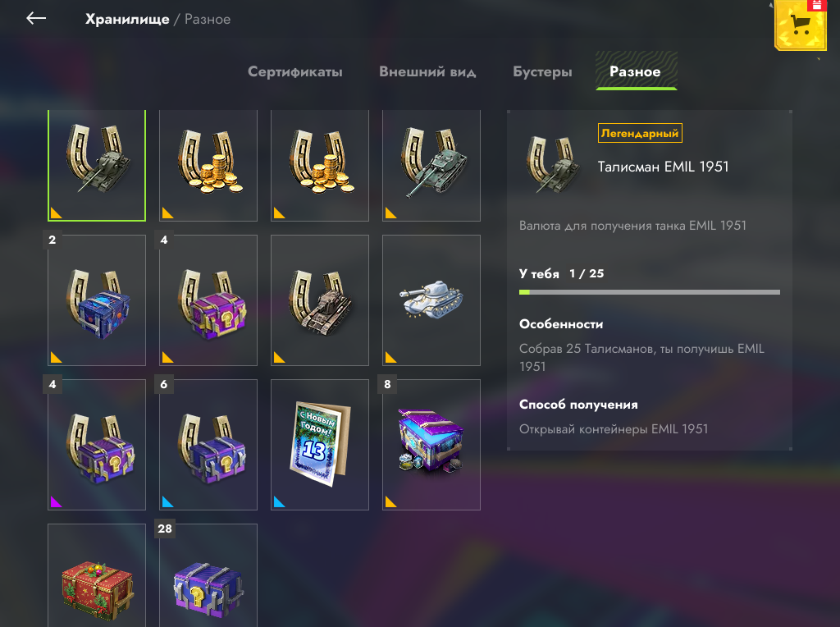Switch to the Внешний вид tab
This screenshot has height=627, width=840.
point(427,72)
